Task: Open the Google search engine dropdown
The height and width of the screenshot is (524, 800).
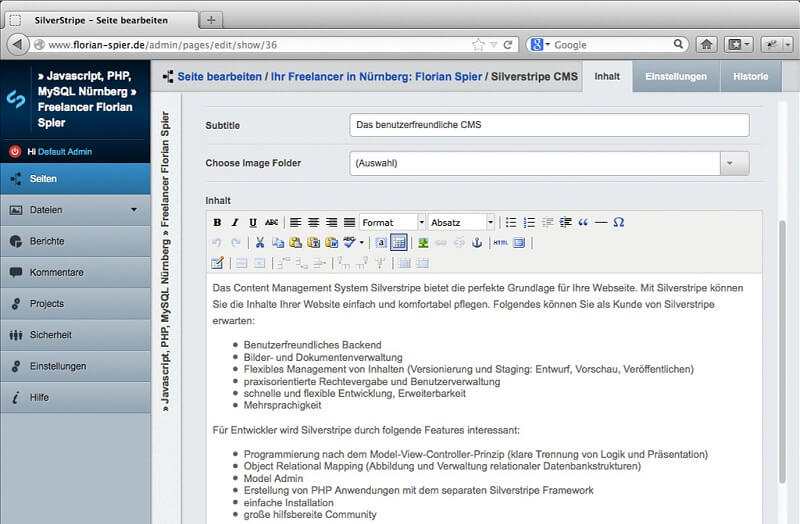Action: [540, 44]
